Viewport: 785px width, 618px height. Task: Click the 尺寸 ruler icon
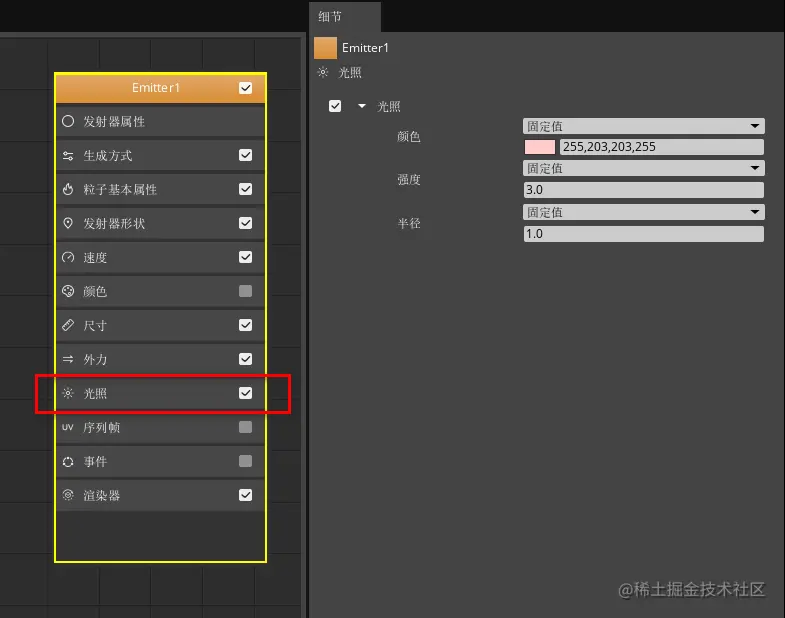pos(68,326)
